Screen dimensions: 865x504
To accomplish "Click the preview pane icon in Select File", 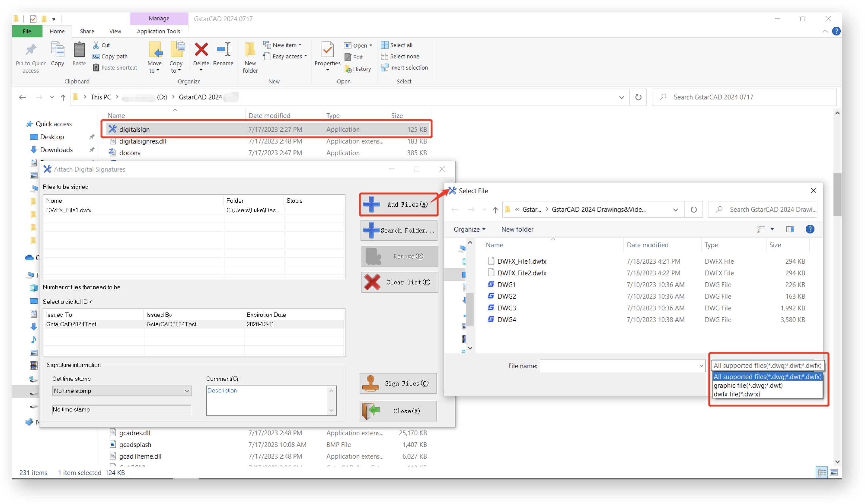I will click(x=790, y=229).
